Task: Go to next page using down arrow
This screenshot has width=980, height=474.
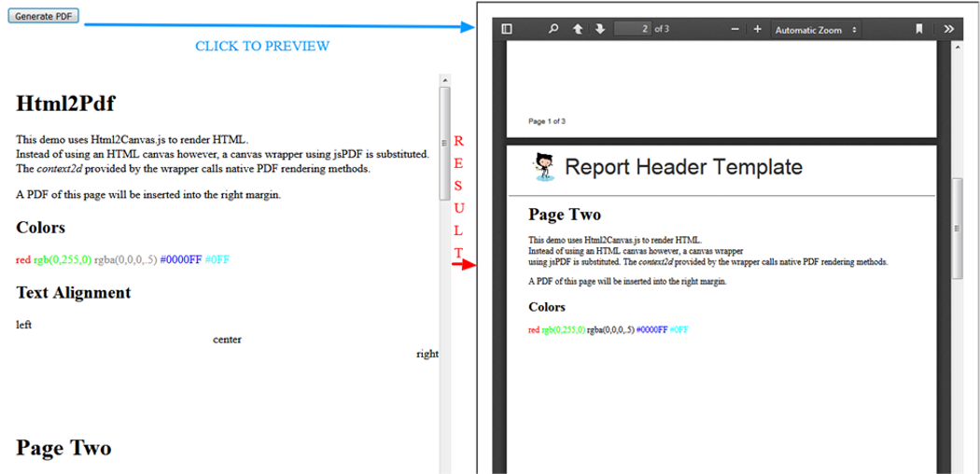Action: coord(599,29)
